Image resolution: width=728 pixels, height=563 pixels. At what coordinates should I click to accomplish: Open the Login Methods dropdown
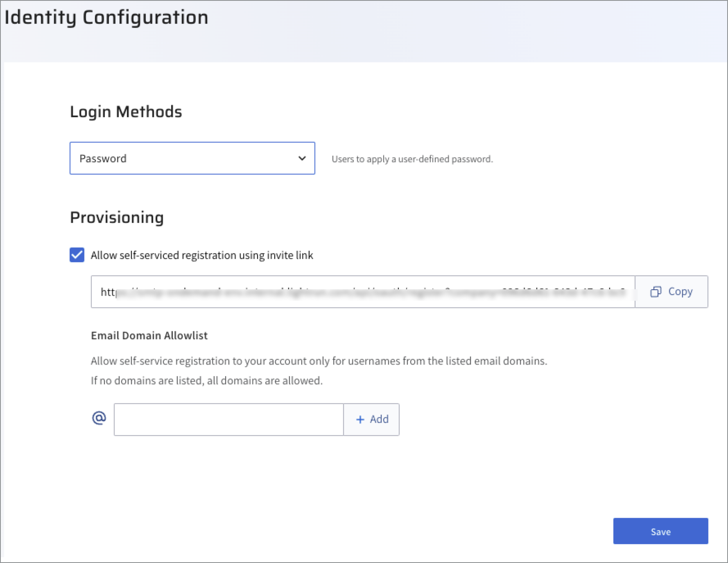(x=192, y=158)
